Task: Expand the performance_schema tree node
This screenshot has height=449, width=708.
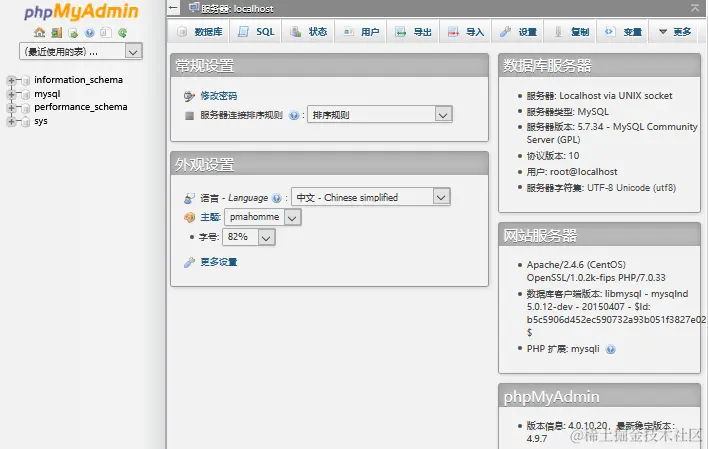Action: point(11,108)
